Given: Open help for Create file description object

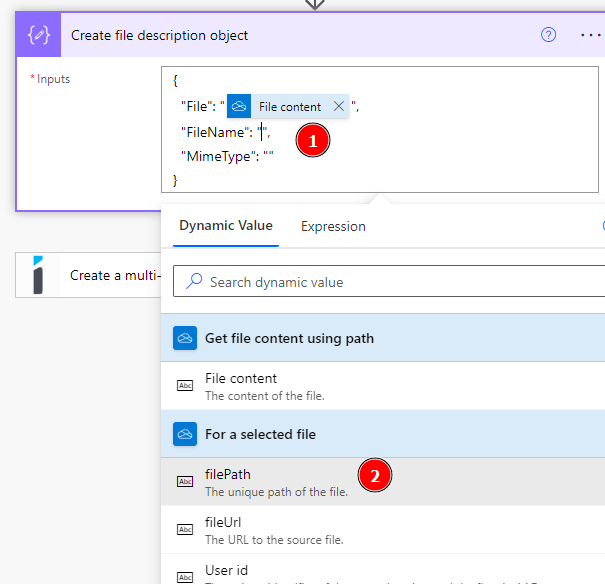Looking at the screenshot, I should pyautogui.click(x=548, y=35).
